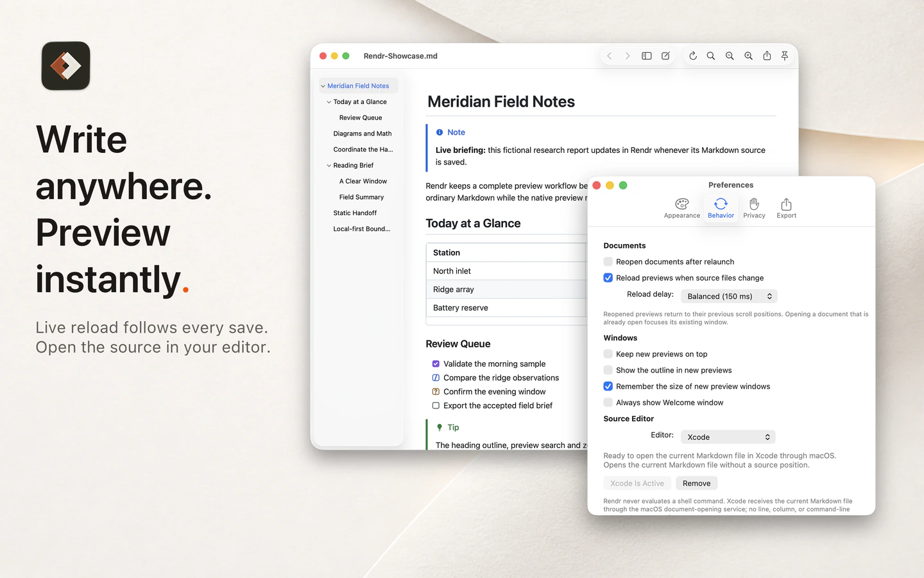Click the North inlet table cell
Image resolution: width=924 pixels, height=578 pixels.
507,271
